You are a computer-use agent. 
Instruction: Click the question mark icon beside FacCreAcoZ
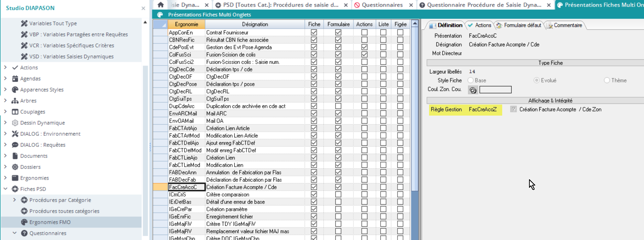coord(513,109)
